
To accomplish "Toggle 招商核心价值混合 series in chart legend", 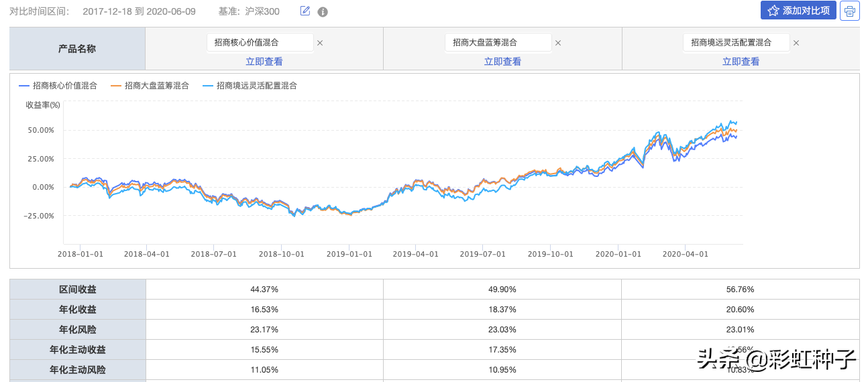I will tap(58, 86).
